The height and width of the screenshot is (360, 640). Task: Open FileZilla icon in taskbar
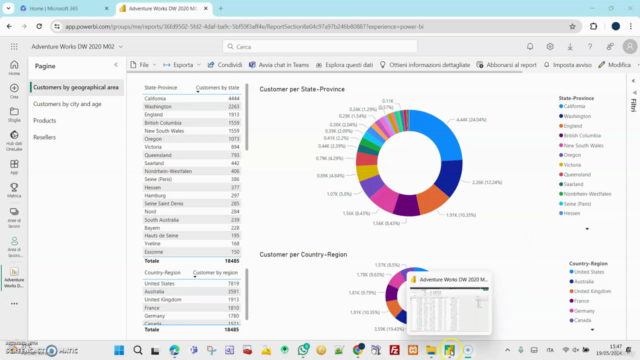(394, 350)
